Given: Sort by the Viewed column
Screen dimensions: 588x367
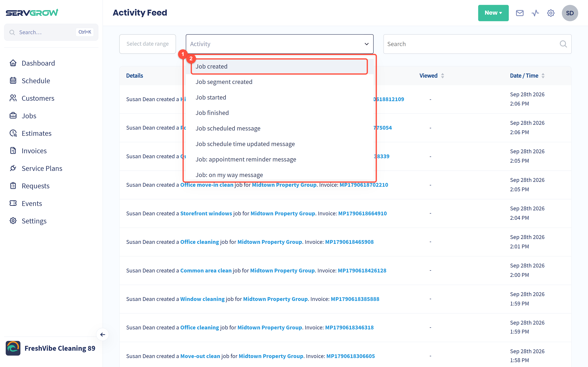Looking at the screenshot, I should tap(432, 75).
